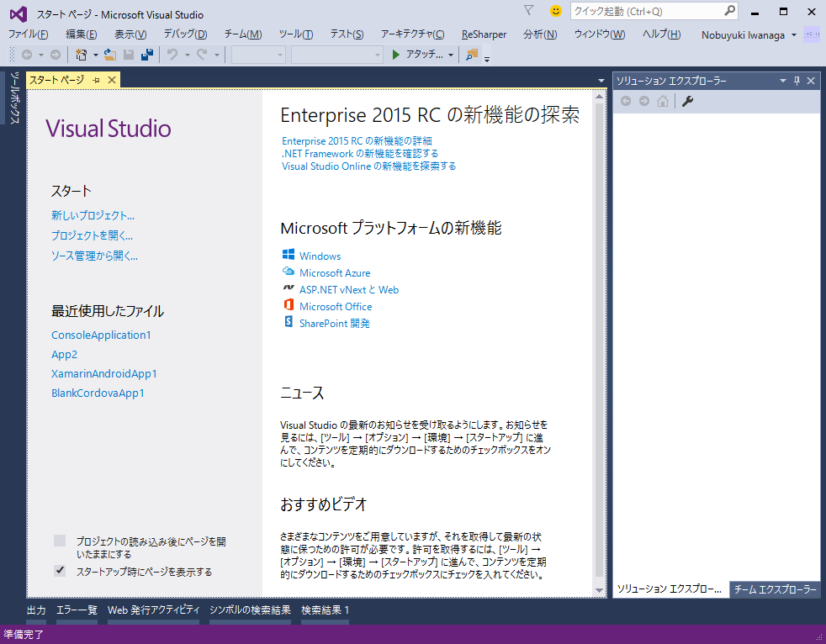Screen dimensions: 826x644
Task: Open Nobuyuki Iwanaga account dropdown
Action: click(794, 35)
